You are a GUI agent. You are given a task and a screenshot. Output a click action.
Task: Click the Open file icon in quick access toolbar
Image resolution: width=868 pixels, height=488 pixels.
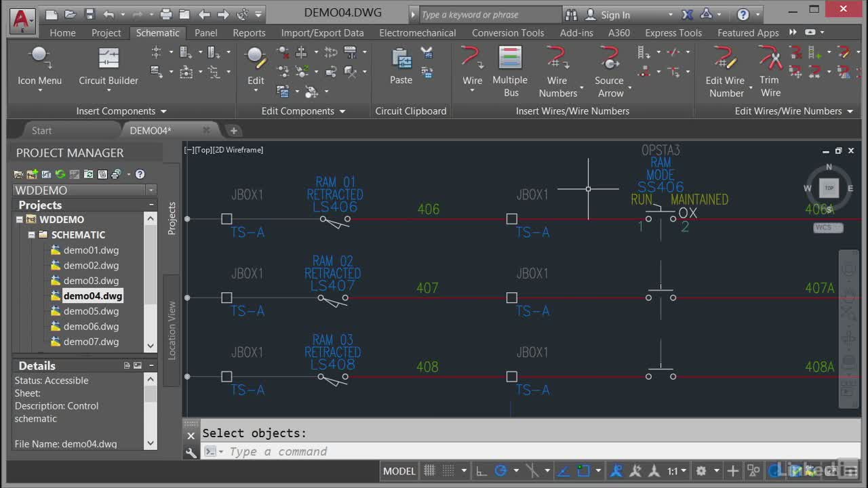tap(71, 14)
